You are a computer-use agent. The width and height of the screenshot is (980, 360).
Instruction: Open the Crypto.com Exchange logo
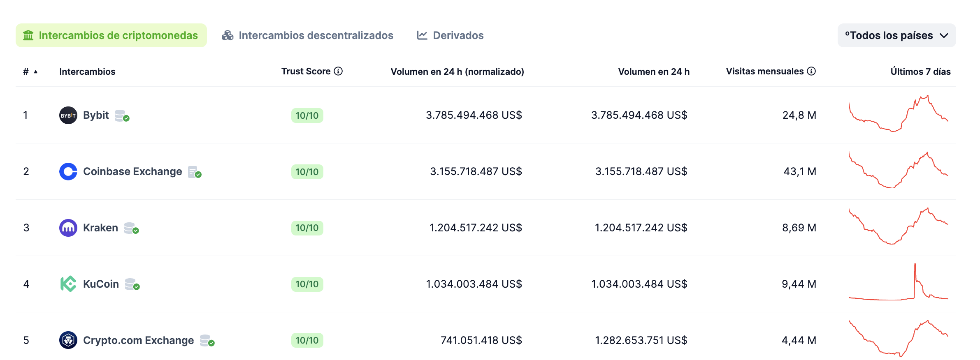click(68, 340)
